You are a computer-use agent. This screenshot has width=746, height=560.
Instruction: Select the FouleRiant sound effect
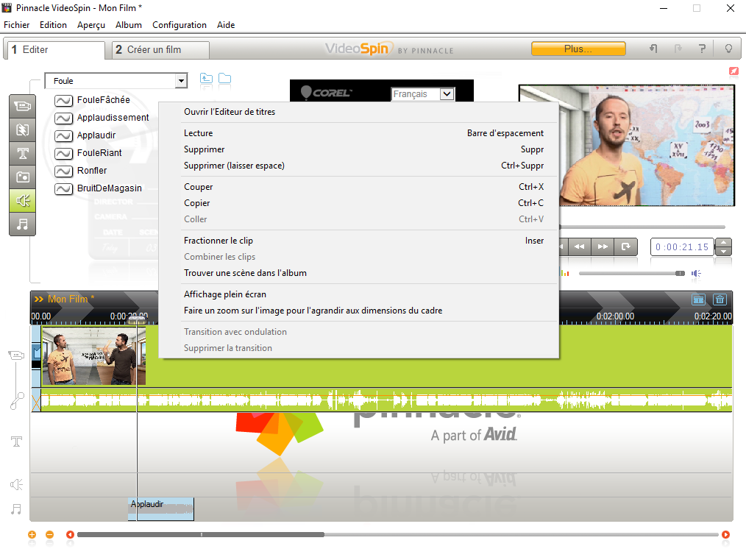tap(88, 153)
